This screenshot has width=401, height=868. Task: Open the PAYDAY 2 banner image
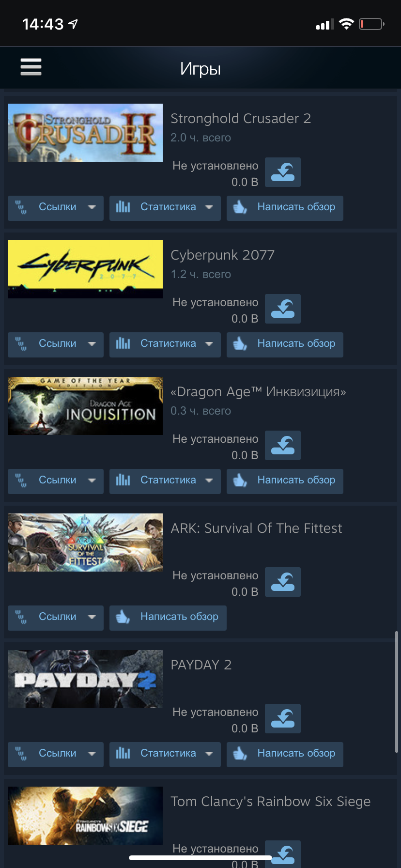point(85,679)
